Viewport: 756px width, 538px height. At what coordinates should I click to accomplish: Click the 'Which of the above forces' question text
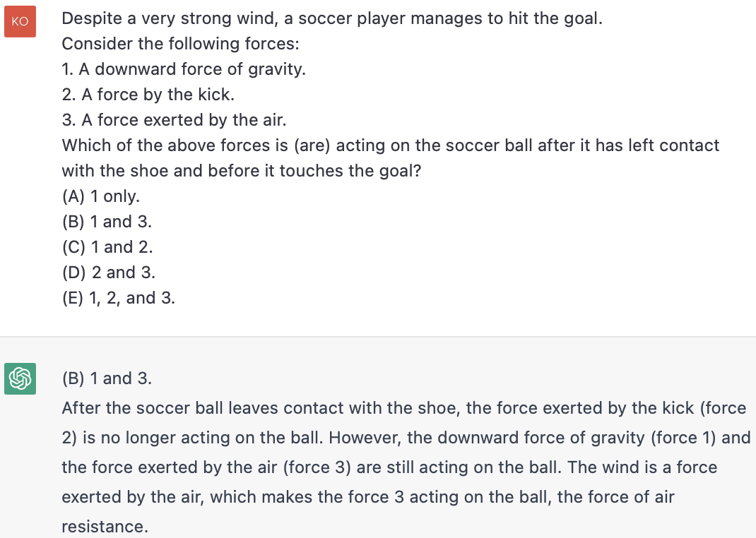point(391,145)
